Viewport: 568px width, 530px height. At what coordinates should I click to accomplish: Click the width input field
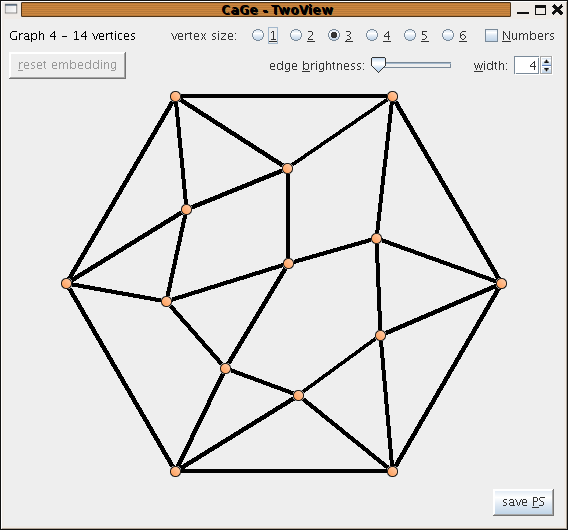(x=527, y=65)
